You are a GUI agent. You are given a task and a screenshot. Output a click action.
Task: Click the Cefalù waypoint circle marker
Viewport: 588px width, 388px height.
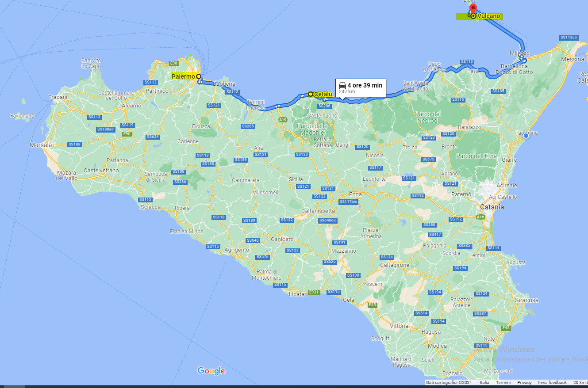coord(311,94)
